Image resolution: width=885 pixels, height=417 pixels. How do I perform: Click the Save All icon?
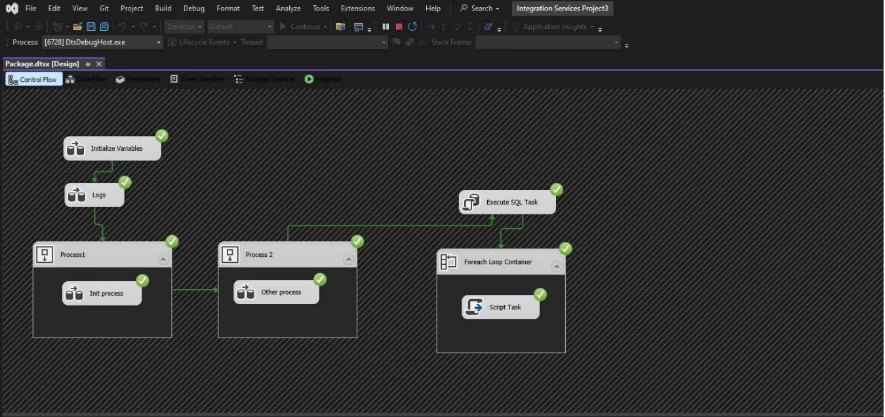click(x=104, y=27)
